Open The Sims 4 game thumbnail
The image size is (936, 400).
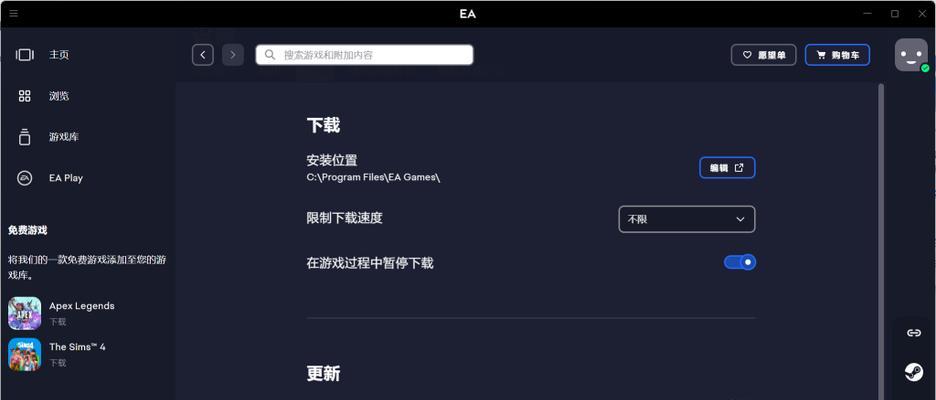point(24,355)
